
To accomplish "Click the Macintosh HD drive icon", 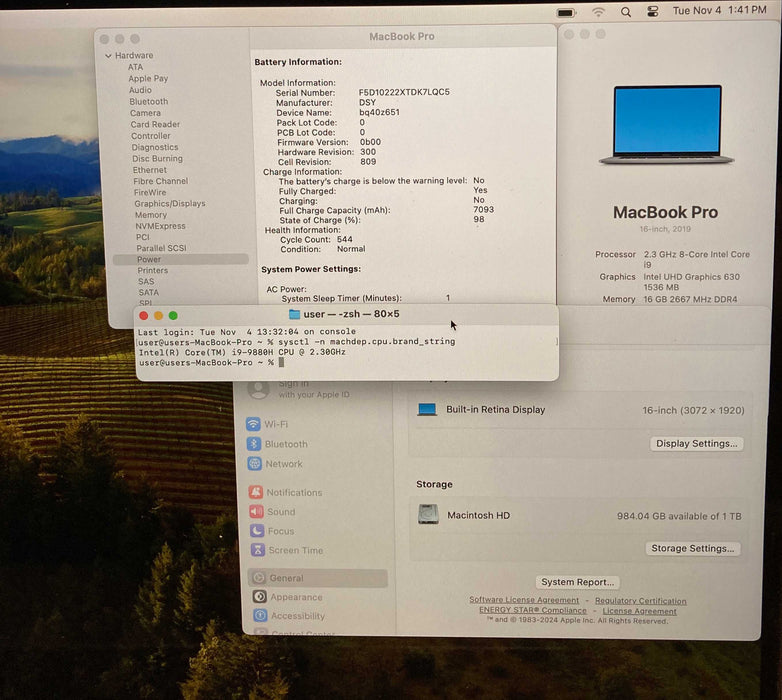I will 428,515.
